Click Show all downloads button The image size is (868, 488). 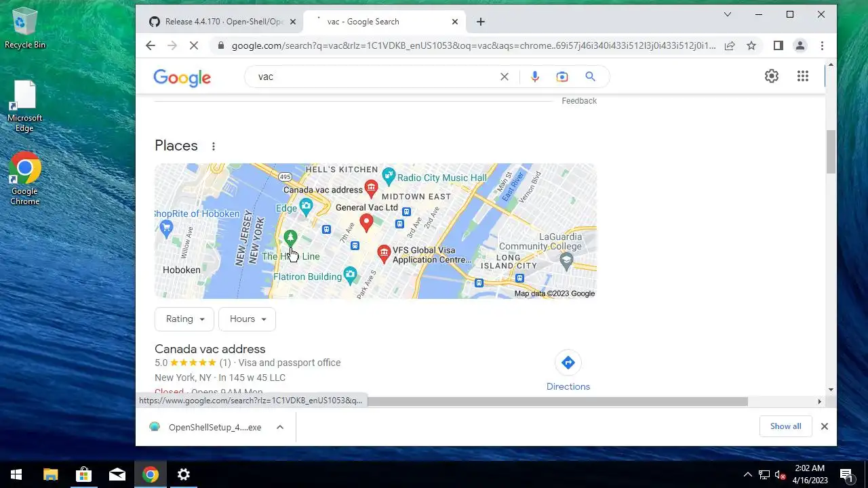point(785,426)
